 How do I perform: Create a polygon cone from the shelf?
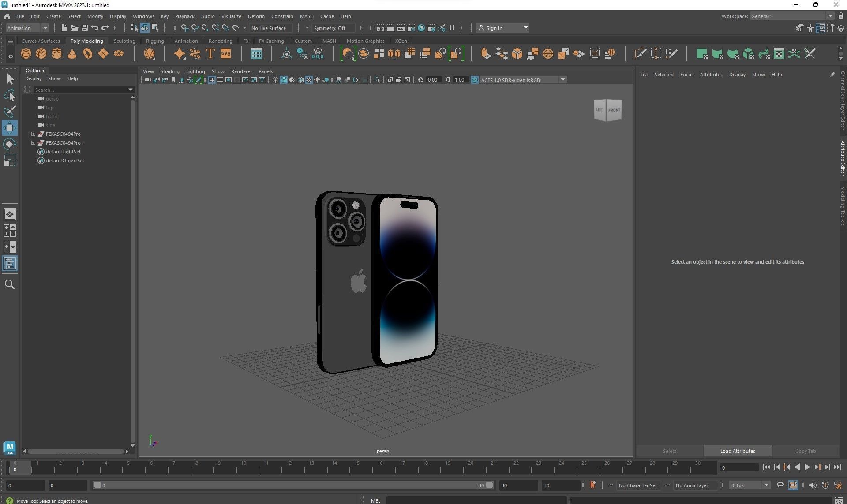pyautogui.click(x=72, y=54)
